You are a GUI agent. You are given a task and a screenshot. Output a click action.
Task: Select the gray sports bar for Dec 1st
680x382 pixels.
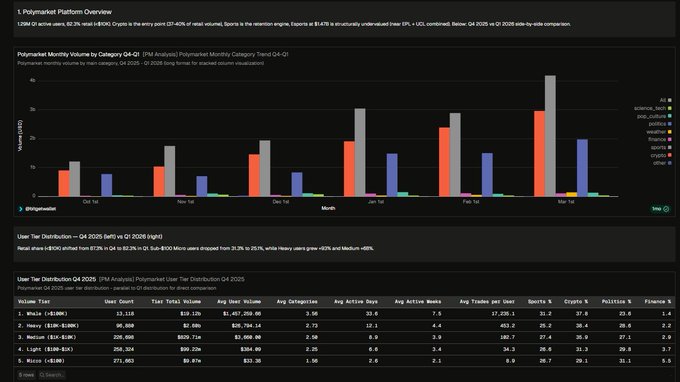[265, 169]
